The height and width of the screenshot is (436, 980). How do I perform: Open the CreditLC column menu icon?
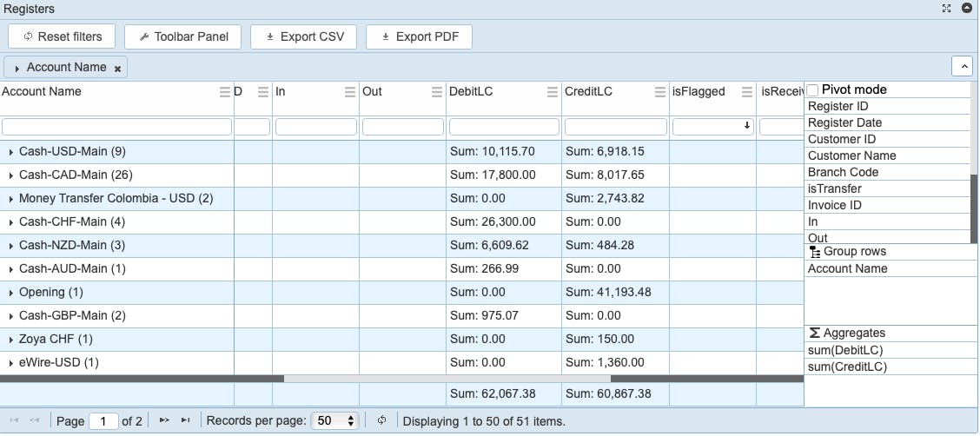[659, 92]
